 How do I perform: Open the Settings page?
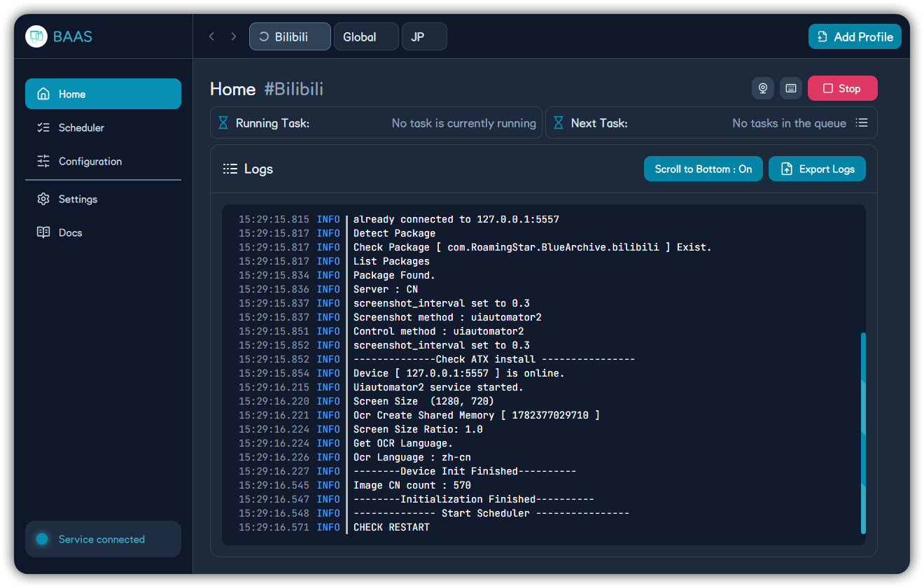103,199
